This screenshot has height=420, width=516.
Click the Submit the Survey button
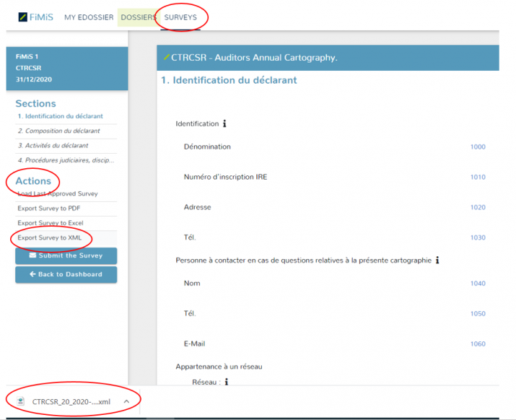click(66, 255)
